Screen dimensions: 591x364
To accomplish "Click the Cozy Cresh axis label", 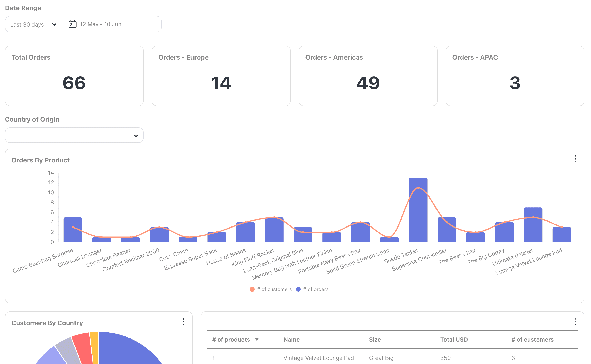I will point(174,255).
